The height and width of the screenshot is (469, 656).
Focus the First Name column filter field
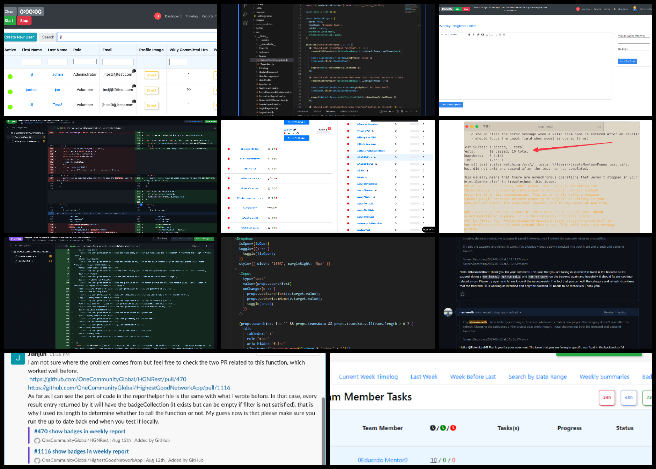click(x=32, y=62)
